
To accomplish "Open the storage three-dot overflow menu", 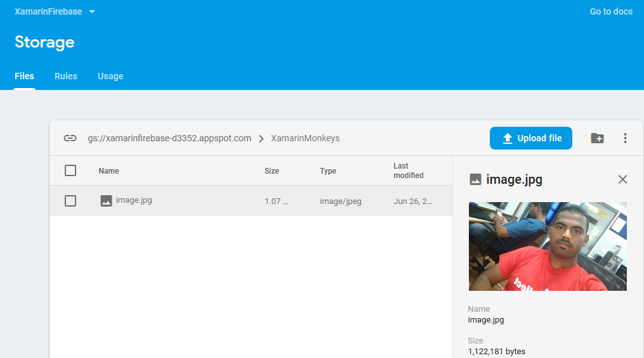I will pos(625,138).
